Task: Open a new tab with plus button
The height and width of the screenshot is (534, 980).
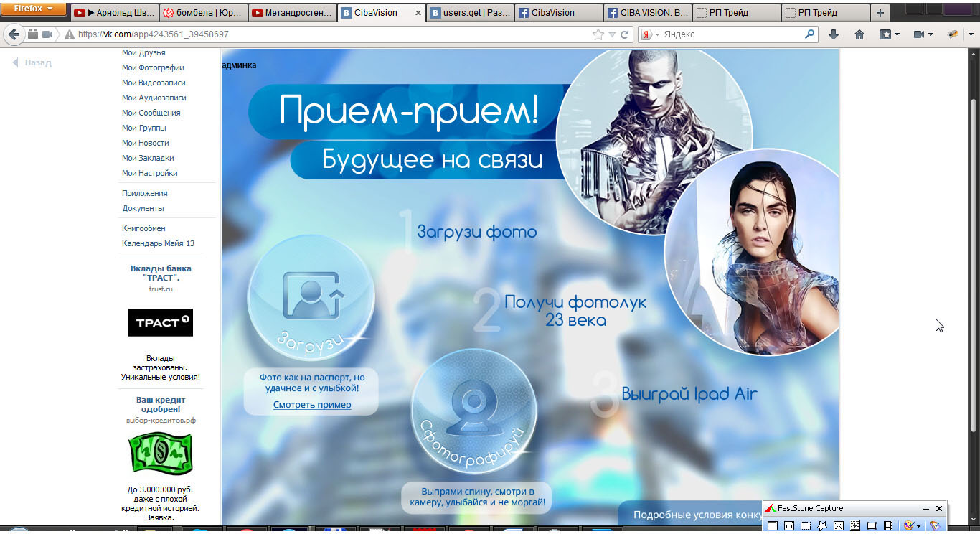Action: click(880, 13)
